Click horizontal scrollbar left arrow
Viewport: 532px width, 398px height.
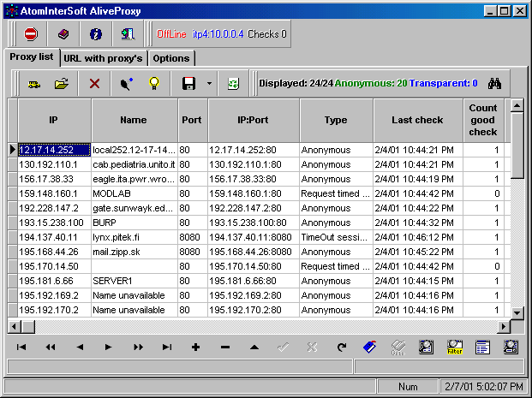[14, 326]
